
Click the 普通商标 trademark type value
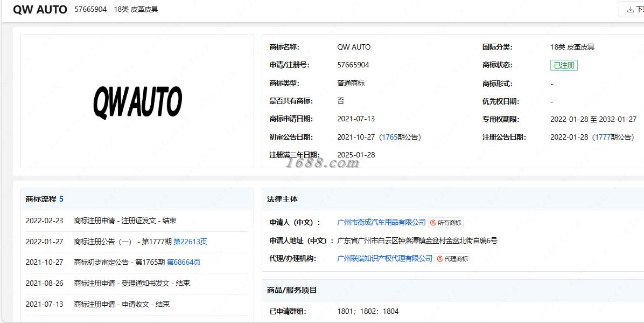coord(351,83)
